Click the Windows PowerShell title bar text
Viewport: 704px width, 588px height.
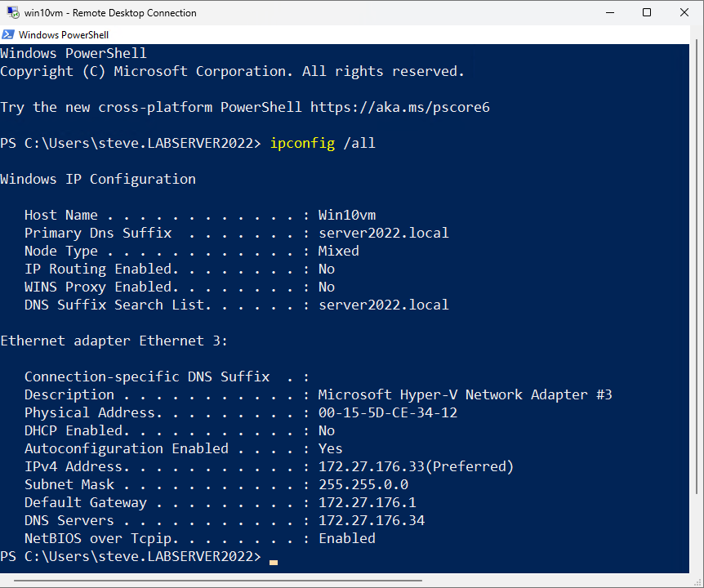tap(64, 35)
